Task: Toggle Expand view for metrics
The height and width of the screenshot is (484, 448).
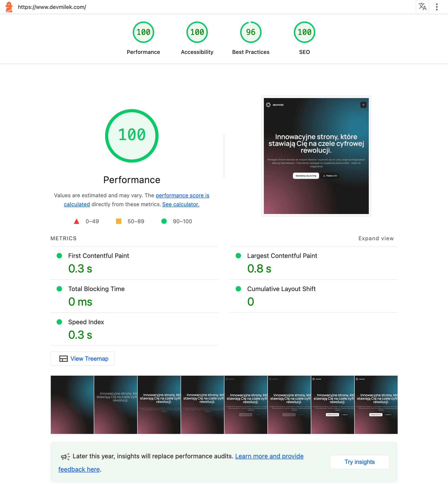Action: coord(376,238)
